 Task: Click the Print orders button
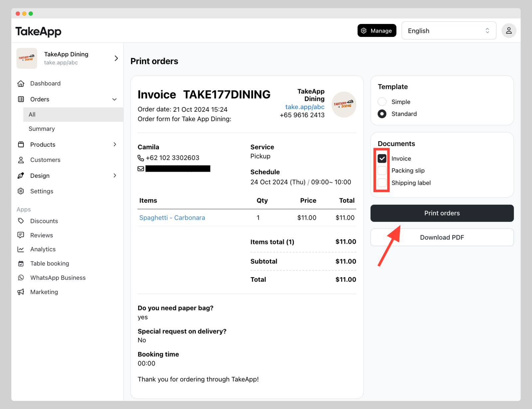(x=442, y=213)
